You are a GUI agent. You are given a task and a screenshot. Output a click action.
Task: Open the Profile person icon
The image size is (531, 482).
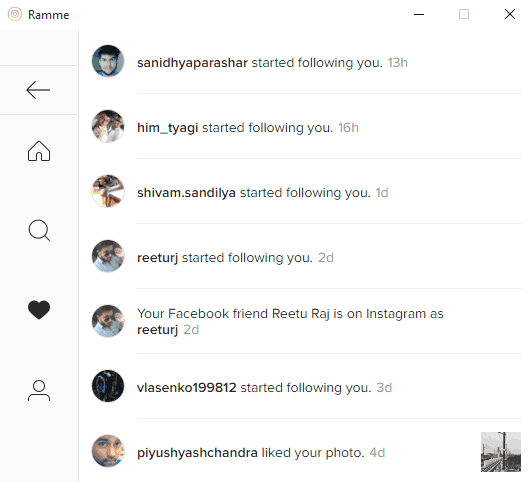click(x=39, y=391)
